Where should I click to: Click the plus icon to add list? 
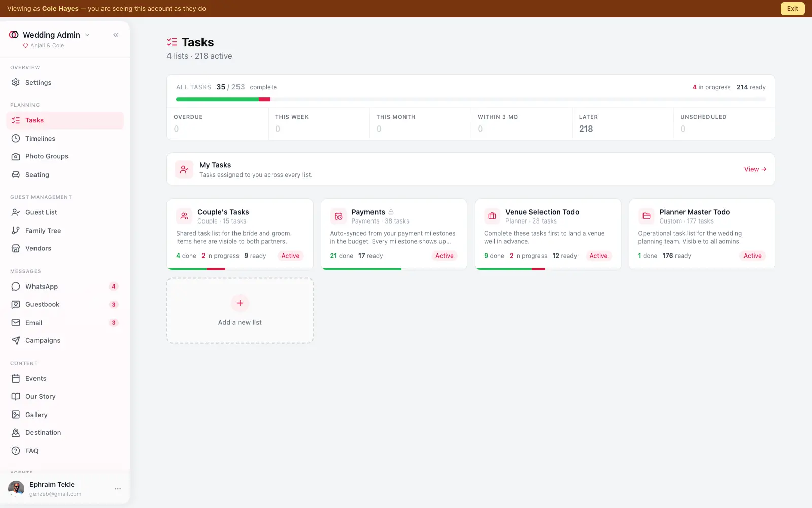click(x=240, y=303)
